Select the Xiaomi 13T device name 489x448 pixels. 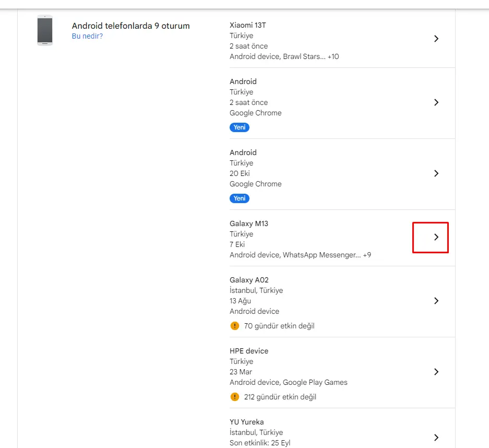tap(247, 25)
